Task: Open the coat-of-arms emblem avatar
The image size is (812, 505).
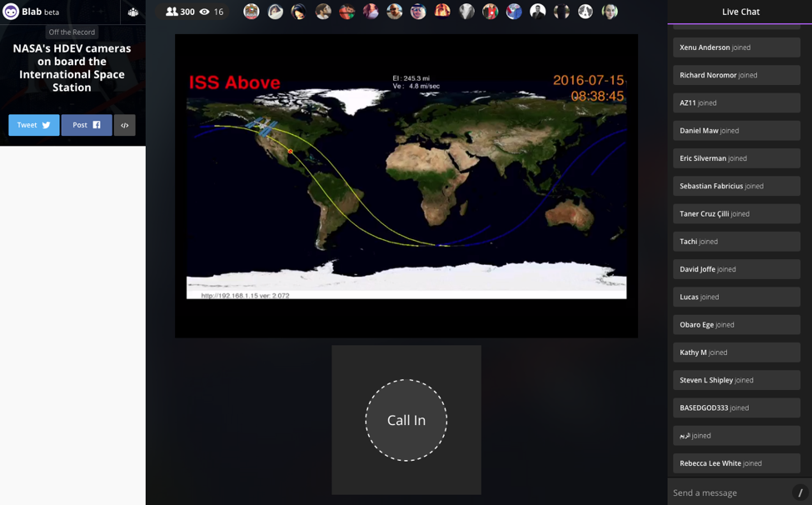Action: (x=252, y=12)
